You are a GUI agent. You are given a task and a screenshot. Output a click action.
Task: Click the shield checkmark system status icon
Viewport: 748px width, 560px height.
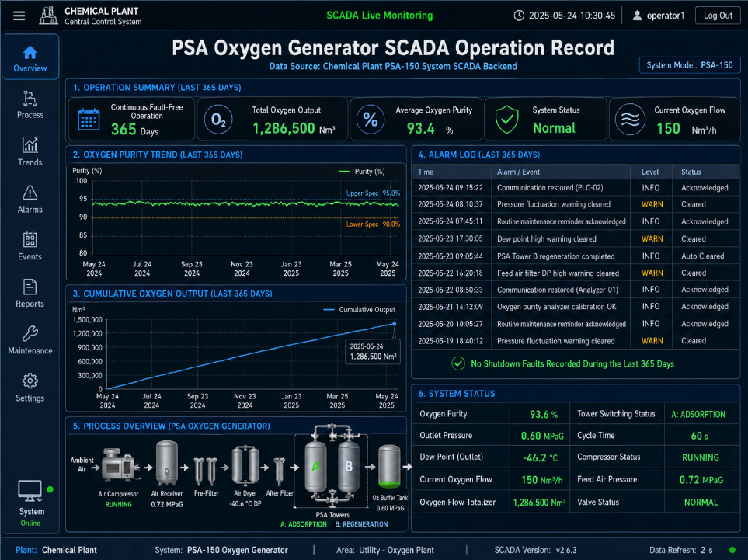pos(506,120)
